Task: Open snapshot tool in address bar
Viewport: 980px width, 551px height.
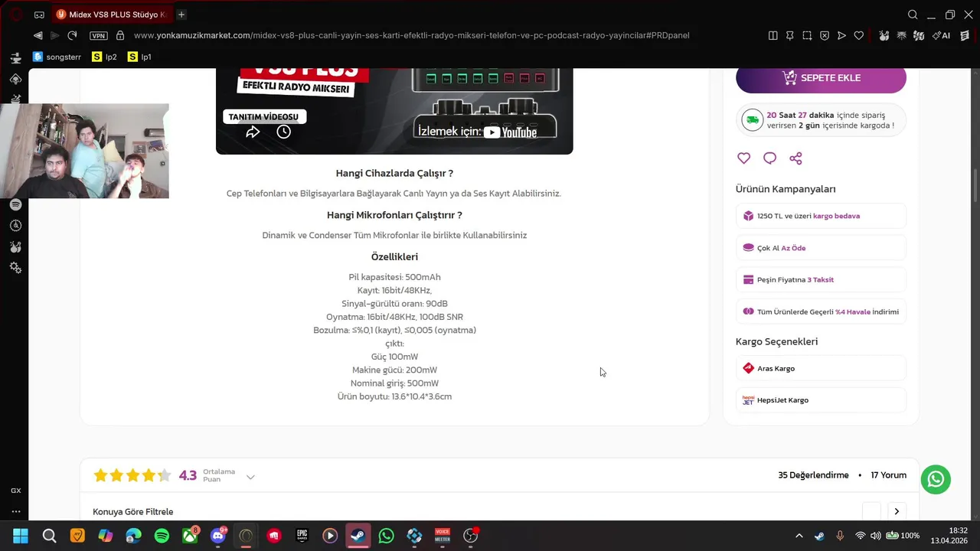Action: [x=807, y=35]
